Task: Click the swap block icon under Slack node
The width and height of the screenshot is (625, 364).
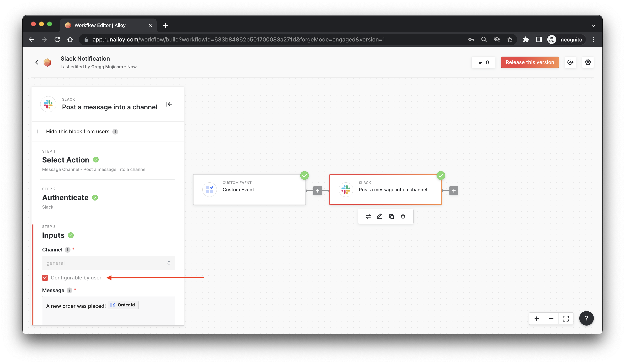Action: pyautogui.click(x=368, y=216)
